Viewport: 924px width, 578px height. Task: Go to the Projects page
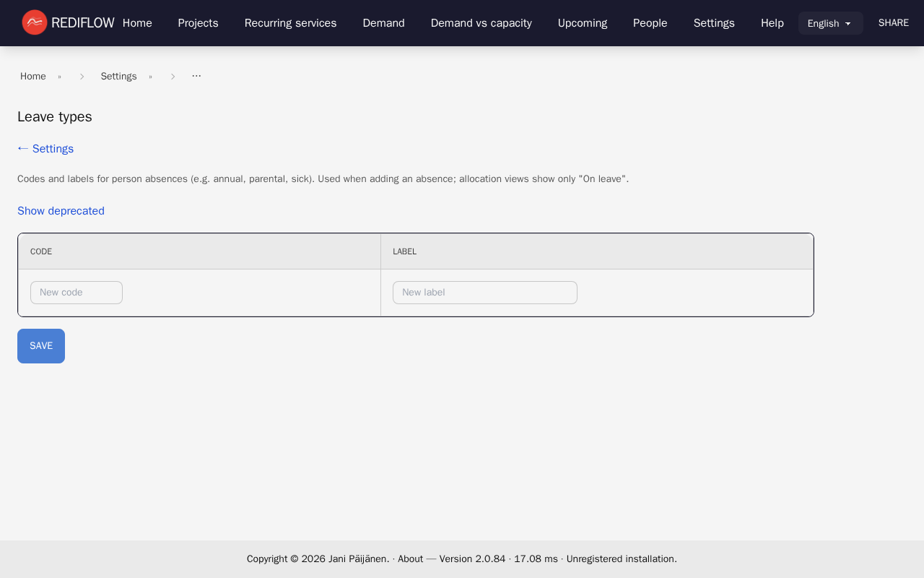(198, 23)
